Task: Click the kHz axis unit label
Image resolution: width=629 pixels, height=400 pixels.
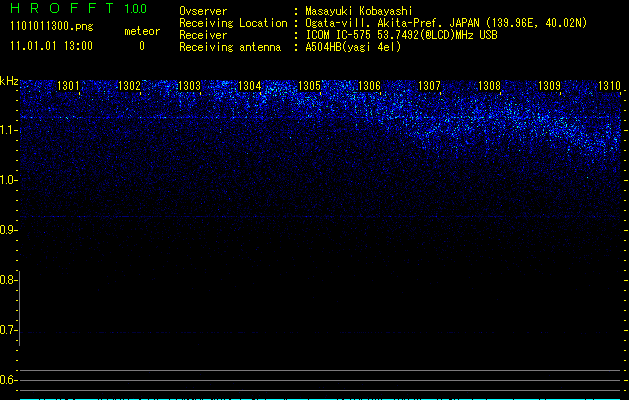Action: pos(9,81)
